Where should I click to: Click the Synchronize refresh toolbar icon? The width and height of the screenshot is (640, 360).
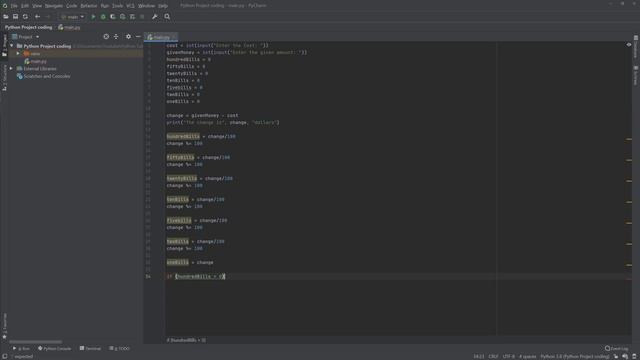point(25,17)
